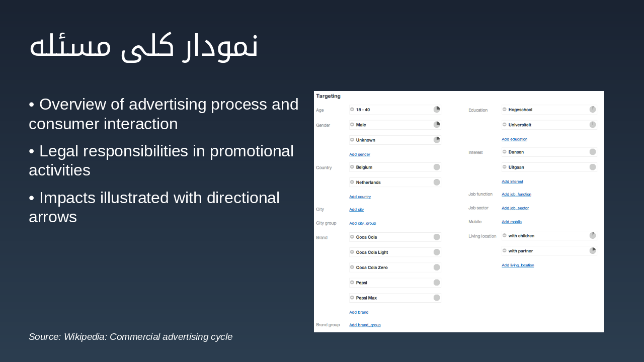Remove the Pepsi Max brand entry
The width and height of the screenshot is (644, 362).
tap(352, 298)
